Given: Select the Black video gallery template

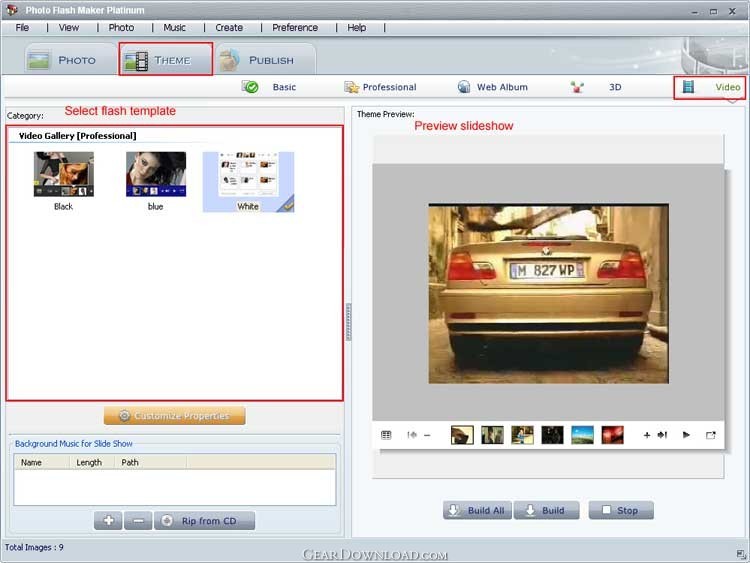Looking at the screenshot, I should pyautogui.click(x=64, y=175).
